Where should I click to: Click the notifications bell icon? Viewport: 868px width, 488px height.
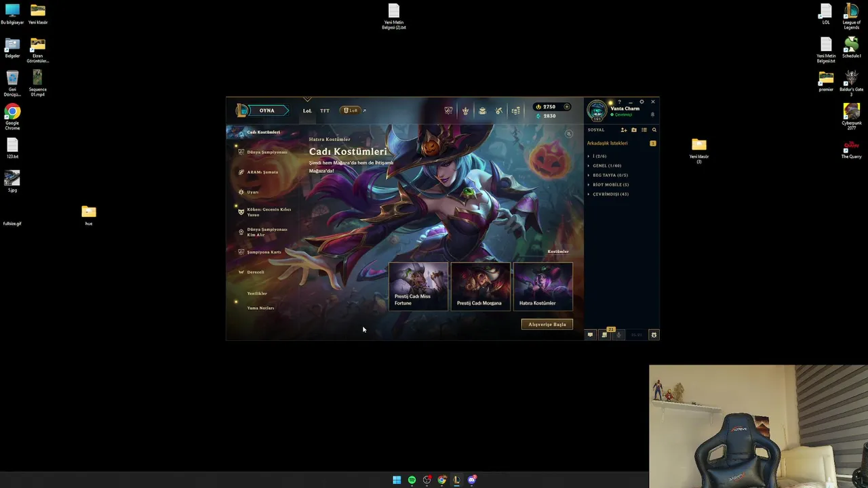pos(652,115)
